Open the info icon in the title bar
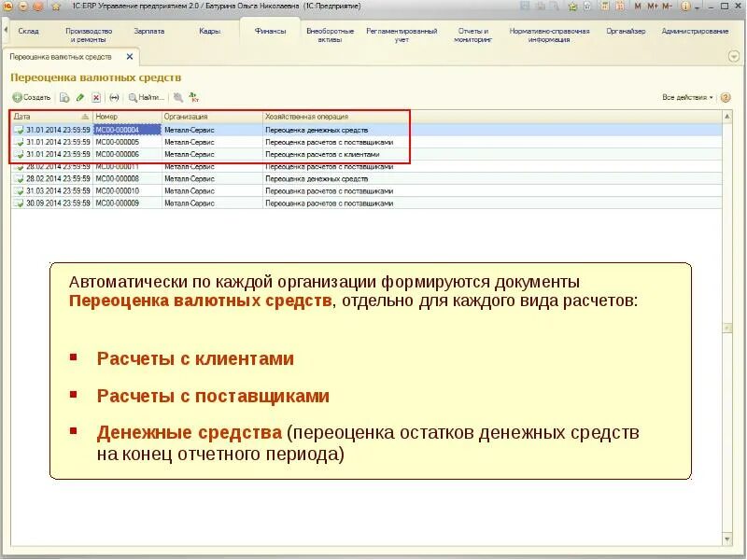Screen dimensions: 747x560 [x=685, y=7]
